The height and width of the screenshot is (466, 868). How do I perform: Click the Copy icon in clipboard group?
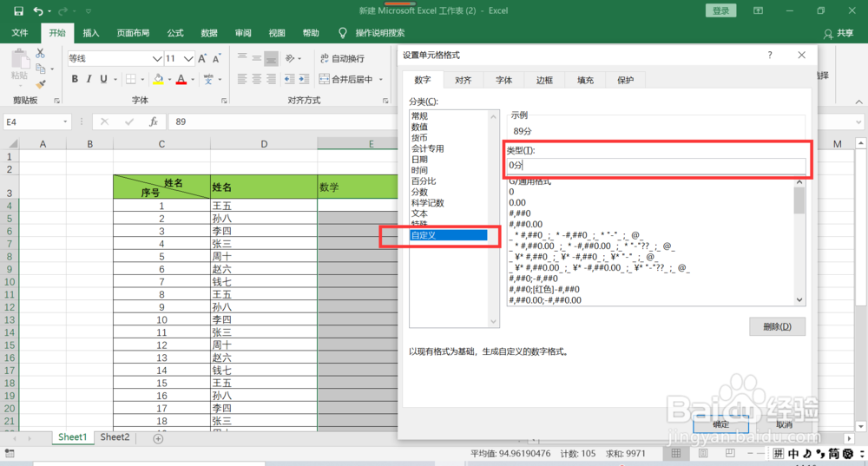pos(41,69)
